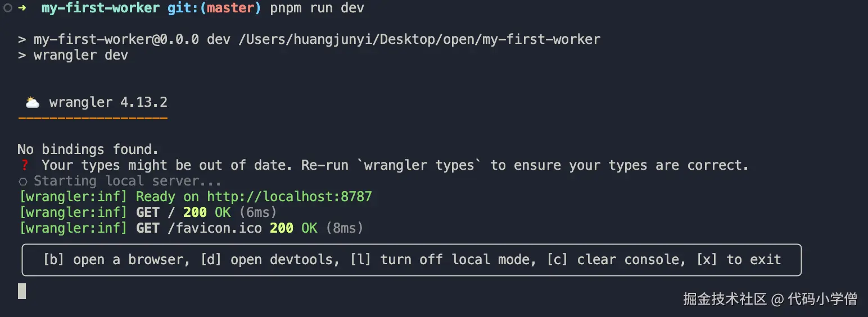The image size is (868, 317).
Task: Click the localhost:8787 URL
Action: click(x=290, y=197)
